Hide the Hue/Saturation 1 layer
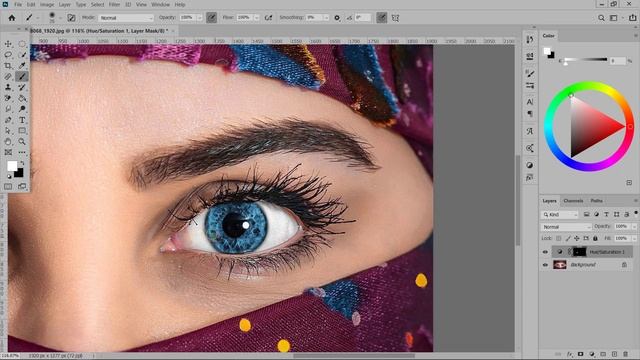The height and width of the screenshot is (360, 640). pos(545,252)
